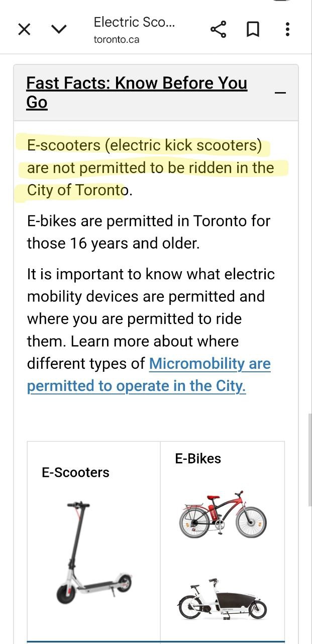Bookmark this page with bookmark icon

(253, 30)
